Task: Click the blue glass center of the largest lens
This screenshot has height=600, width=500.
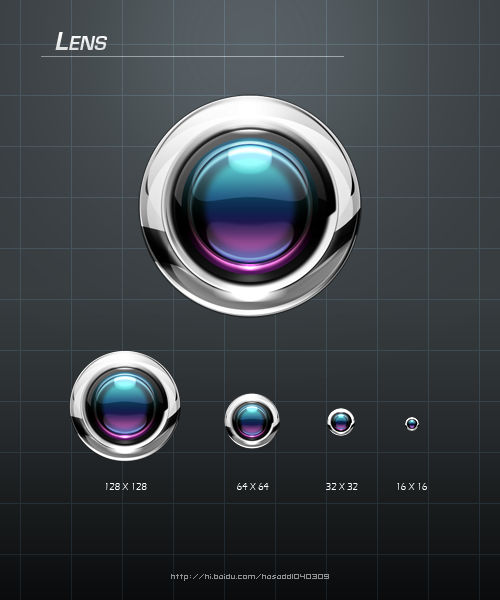Action: pyautogui.click(x=251, y=205)
